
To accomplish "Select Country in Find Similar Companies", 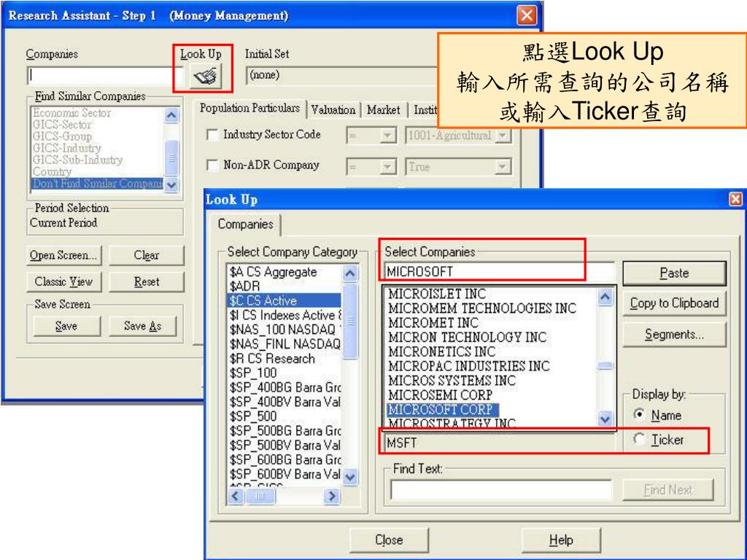I will [52, 171].
